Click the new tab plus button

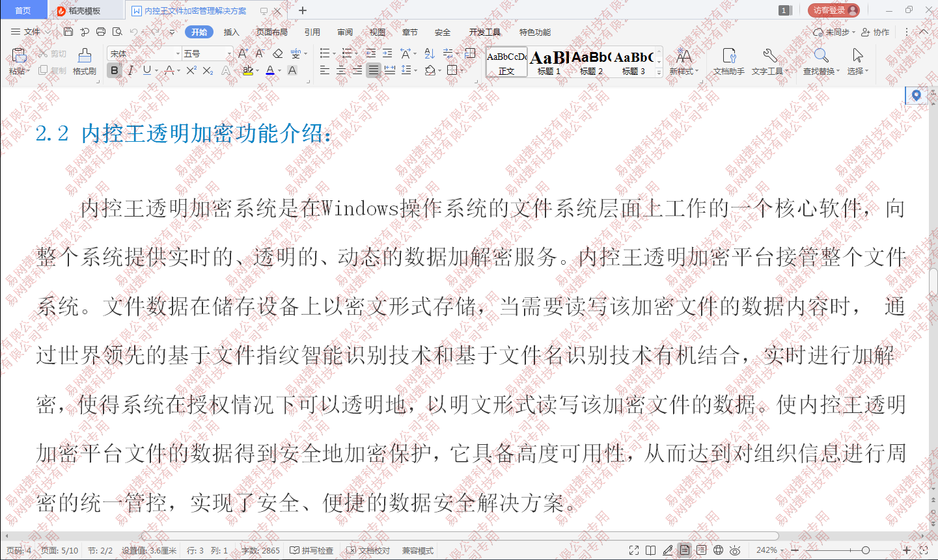(303, 10)
